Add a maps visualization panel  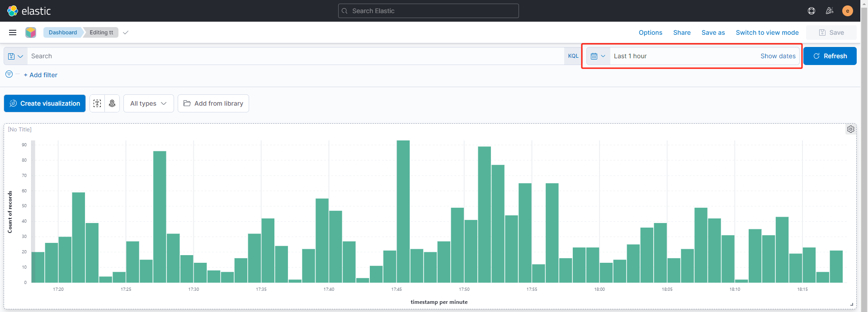point(112,103)
